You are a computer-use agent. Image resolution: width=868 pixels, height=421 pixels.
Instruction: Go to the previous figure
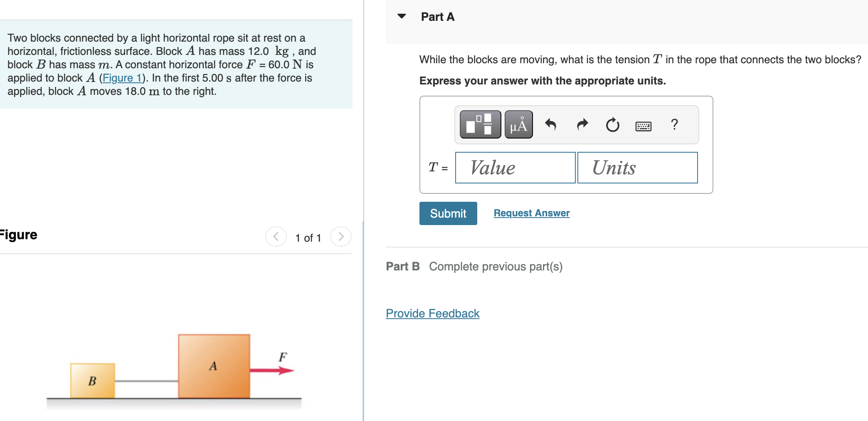(276, 237)
